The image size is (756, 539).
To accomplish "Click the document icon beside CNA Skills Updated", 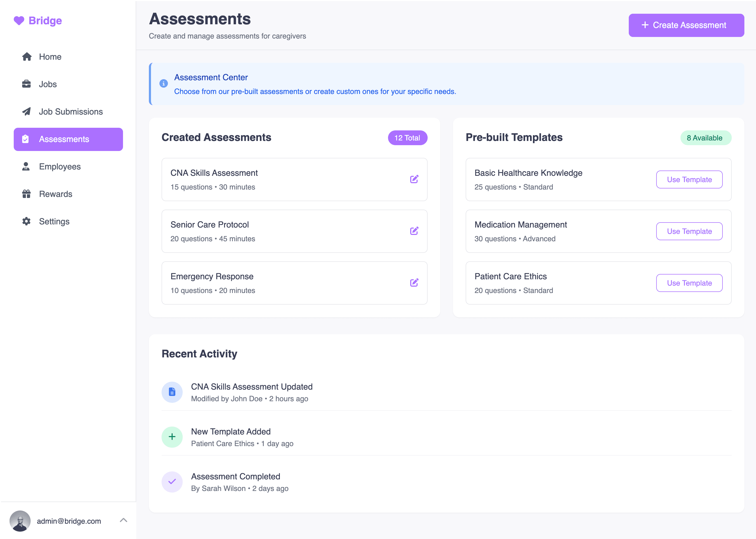I will click(x=172, y=392).
